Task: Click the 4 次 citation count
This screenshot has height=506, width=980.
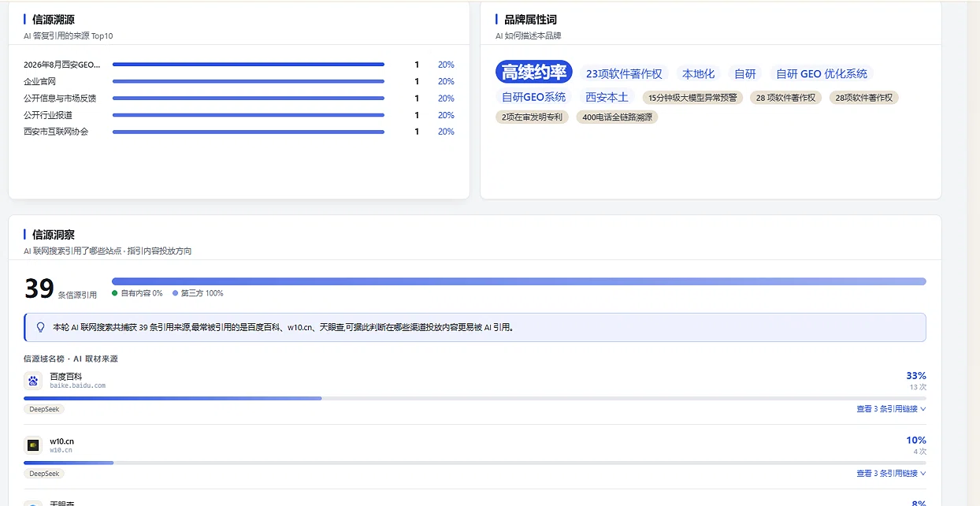Action: pos(919,452)
